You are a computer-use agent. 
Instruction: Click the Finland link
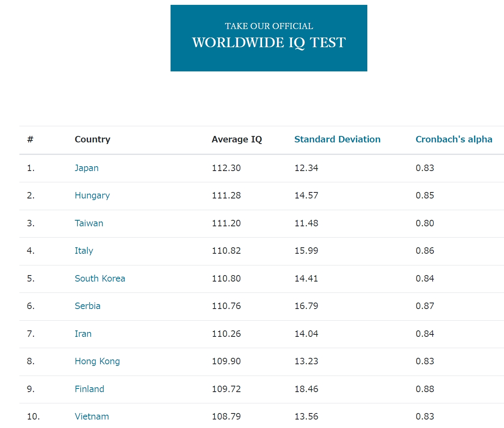click(x=89, y=389)
